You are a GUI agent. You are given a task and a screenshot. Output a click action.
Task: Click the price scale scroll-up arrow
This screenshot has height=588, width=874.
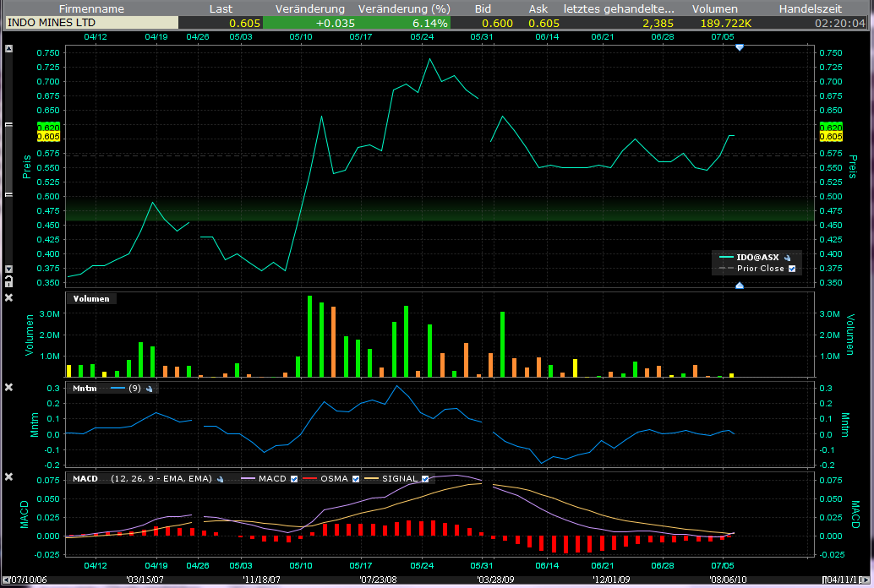click(x=9, y=49)
